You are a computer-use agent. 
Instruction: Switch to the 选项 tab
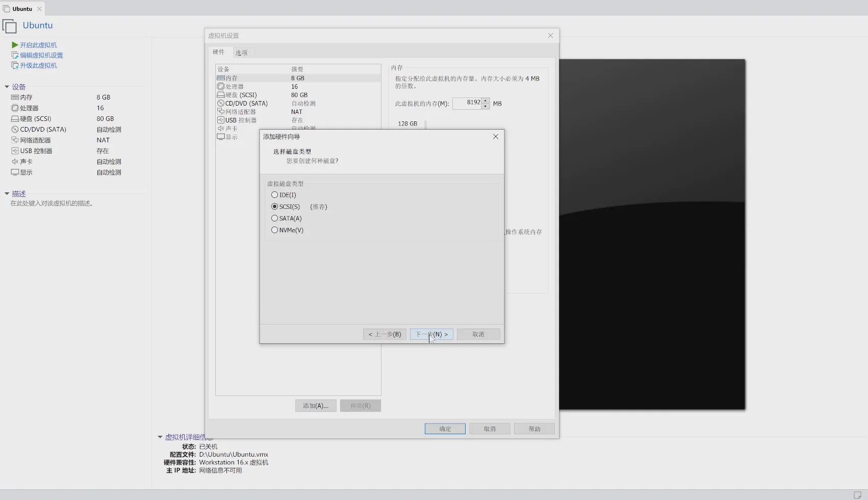(x=242, y=53)
